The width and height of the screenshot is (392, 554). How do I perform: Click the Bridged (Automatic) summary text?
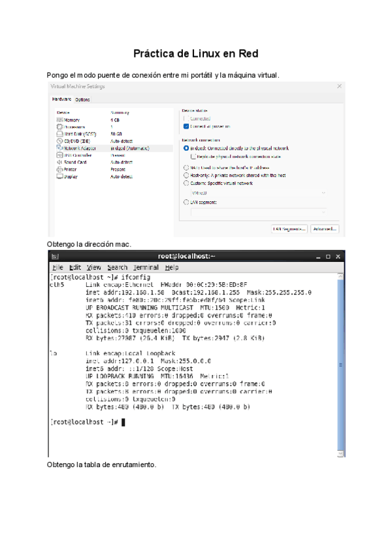coord(130,148)
